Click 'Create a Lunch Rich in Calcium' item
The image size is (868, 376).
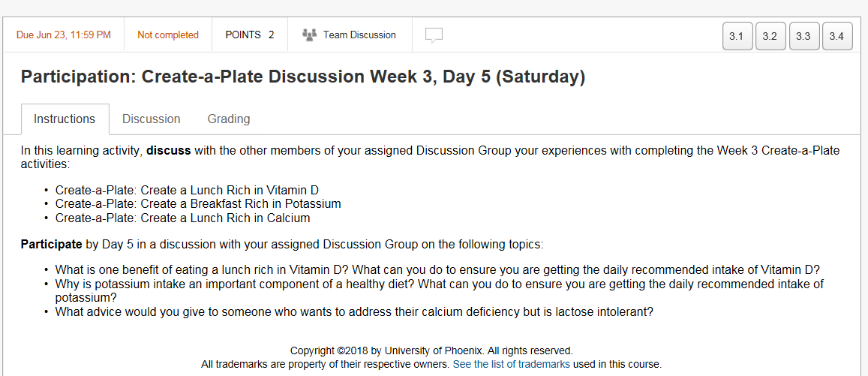pos(182,218)
